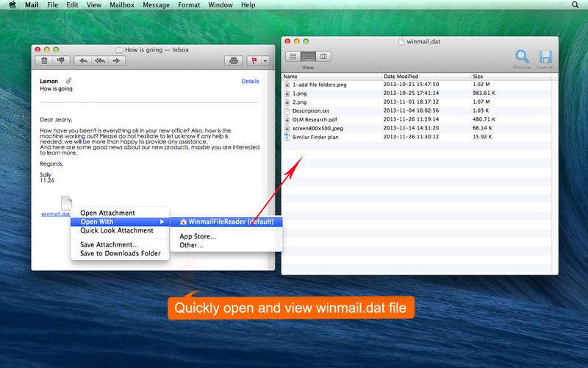Mark message as junk with thumbs-down icon

(61, 60)
